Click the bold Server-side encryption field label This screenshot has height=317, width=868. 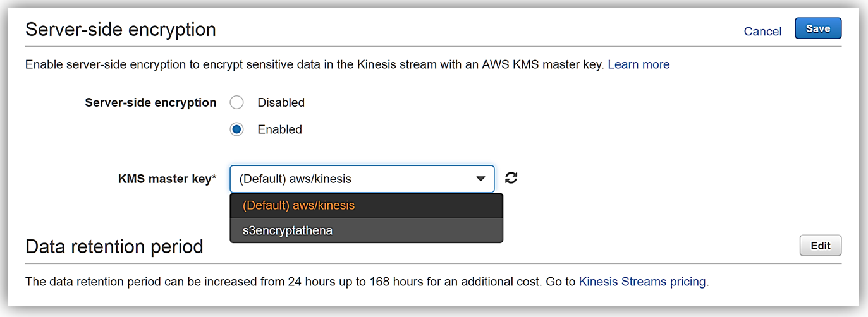[150, 102]
